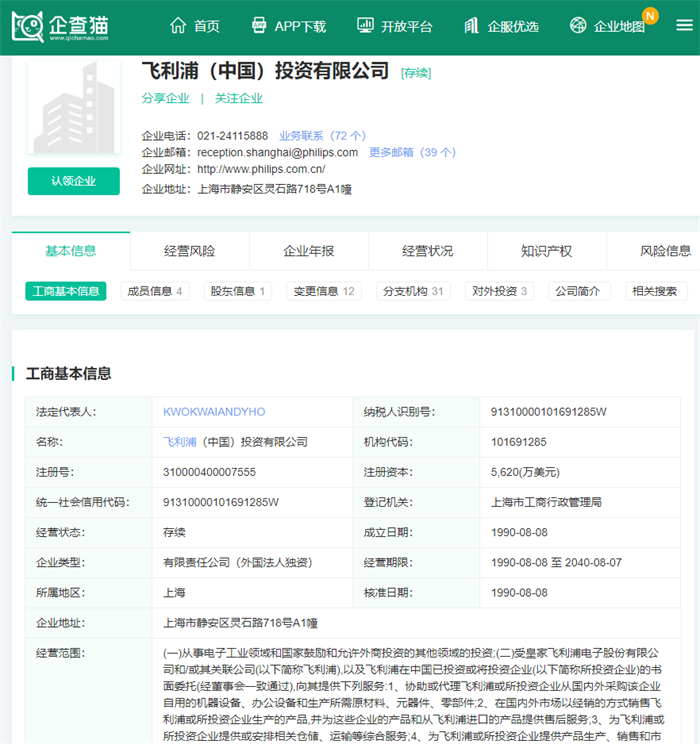Switch to the 经营状况 tab

point(428,251)
